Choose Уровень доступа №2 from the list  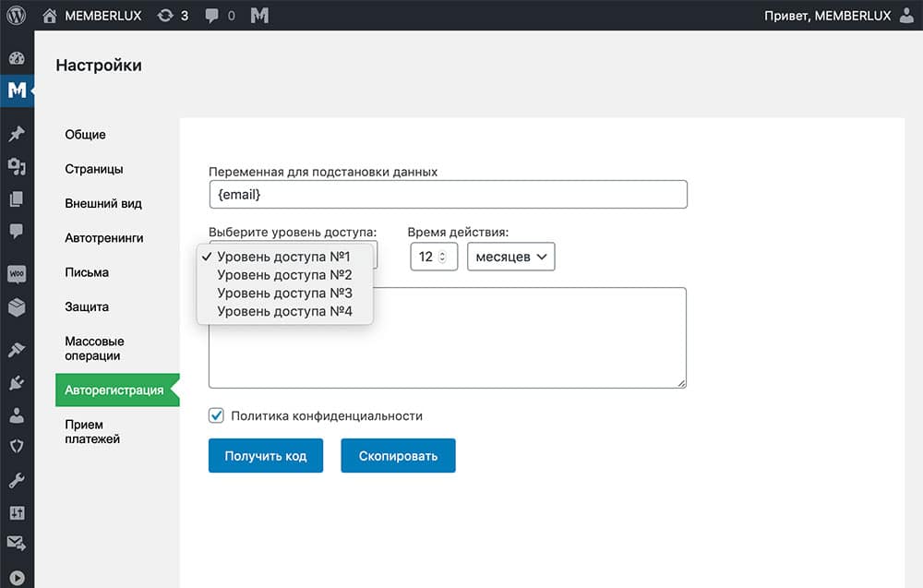(x=284, y=274)
